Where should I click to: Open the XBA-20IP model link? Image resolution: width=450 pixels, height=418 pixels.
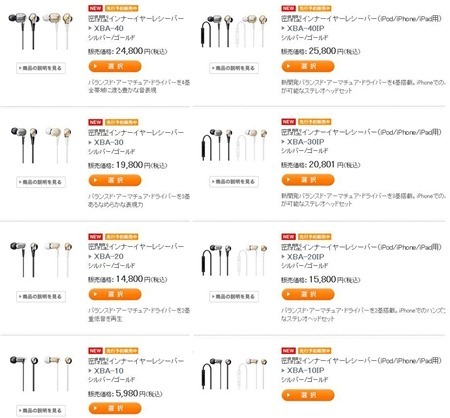pyautogui.click(x=305, y=257)
